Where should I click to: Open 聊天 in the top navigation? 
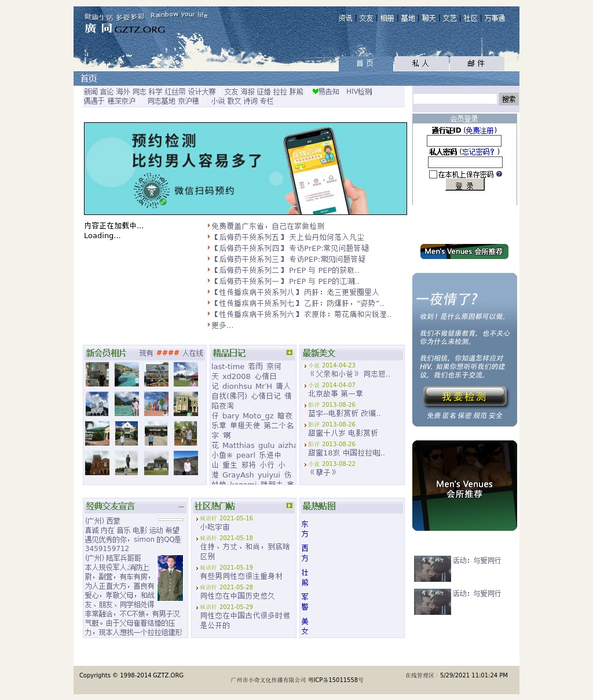[429, 18]
